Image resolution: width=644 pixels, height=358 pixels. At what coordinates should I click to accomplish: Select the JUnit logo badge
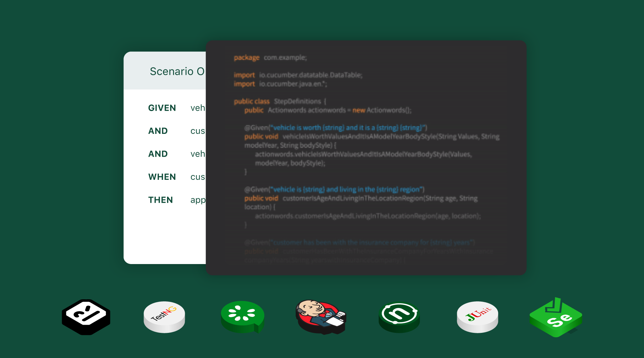(x=478, y=317)
